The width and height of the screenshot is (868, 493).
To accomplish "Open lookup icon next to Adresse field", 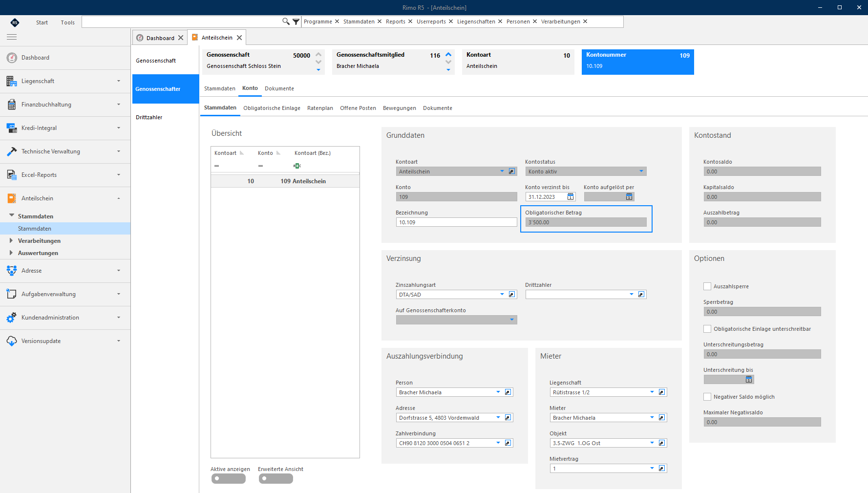I will tap(508, 418).
